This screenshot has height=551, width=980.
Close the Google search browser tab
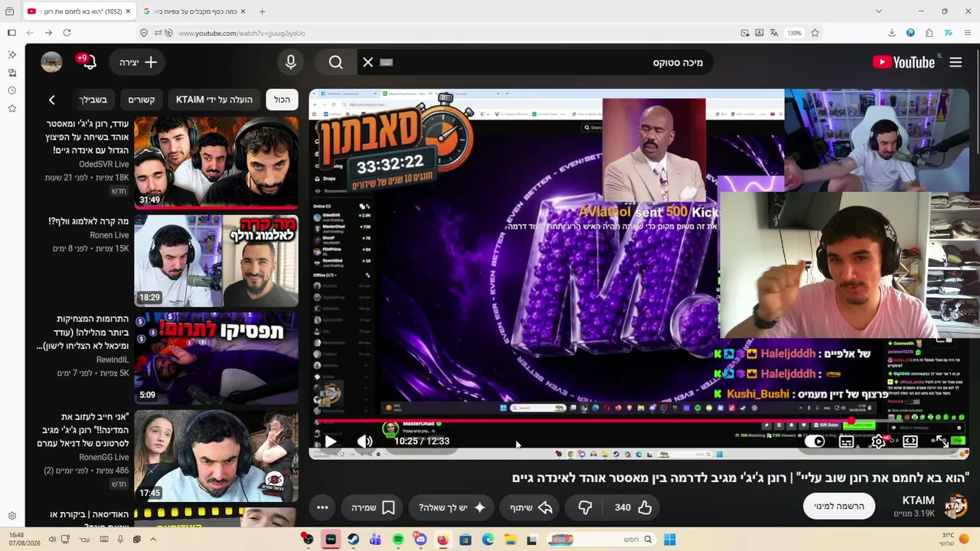[x=243, y=11]
